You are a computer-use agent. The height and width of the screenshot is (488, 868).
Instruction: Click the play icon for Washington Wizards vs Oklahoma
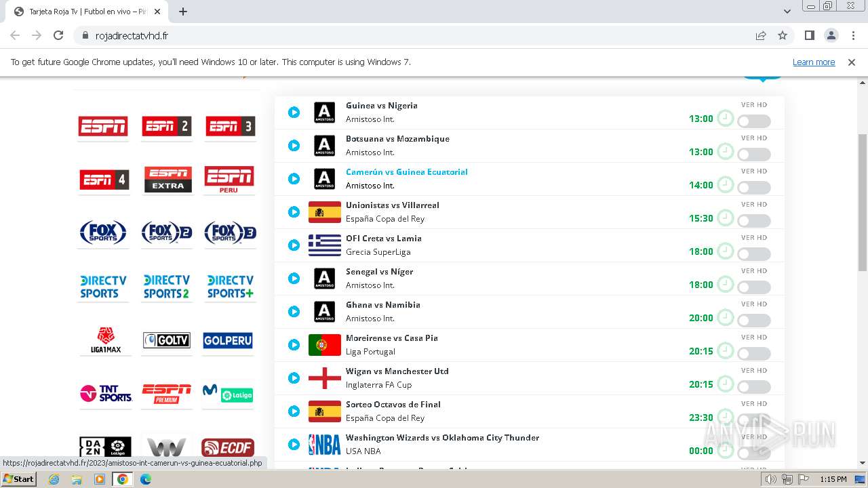(294, 445)
